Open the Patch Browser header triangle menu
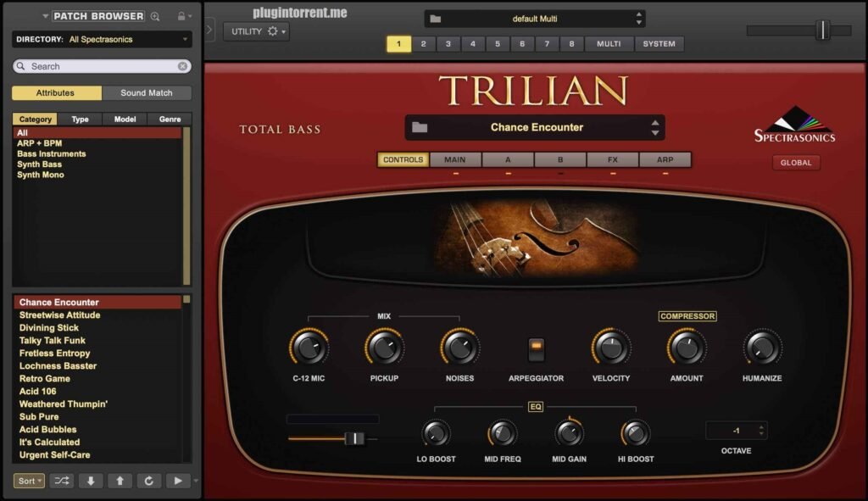The image size is (868, 501). pyautogui.click(x=45, y=17)
